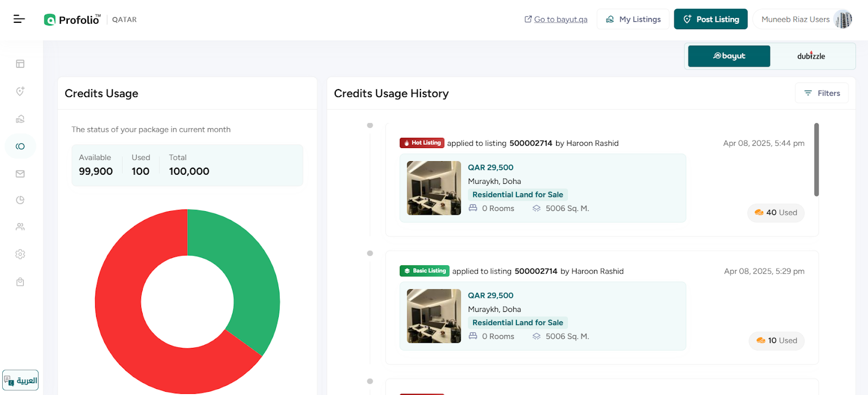The image size is (868, 395).
Task: Click listing ID 500002714 in Basic Listing entry
Action: point(536,271)
